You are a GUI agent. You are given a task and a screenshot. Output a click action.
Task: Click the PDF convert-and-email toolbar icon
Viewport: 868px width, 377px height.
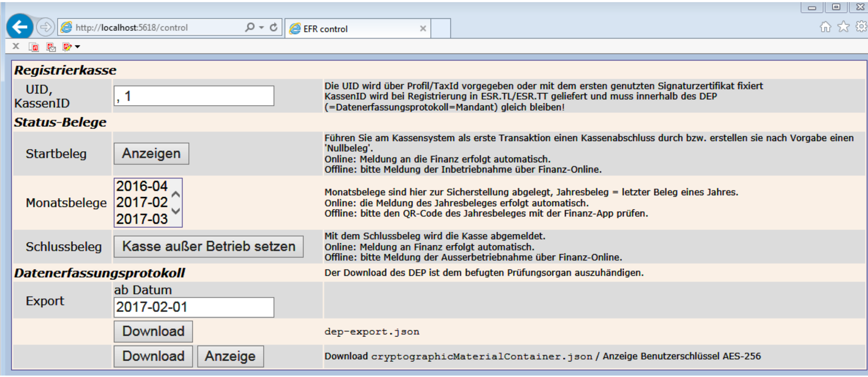click(51, 47)
